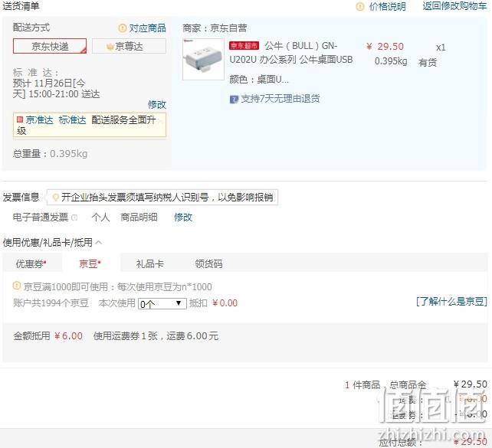
Task: Click the invoice tip lightbulb icon
Action: [x=55, y=197]
